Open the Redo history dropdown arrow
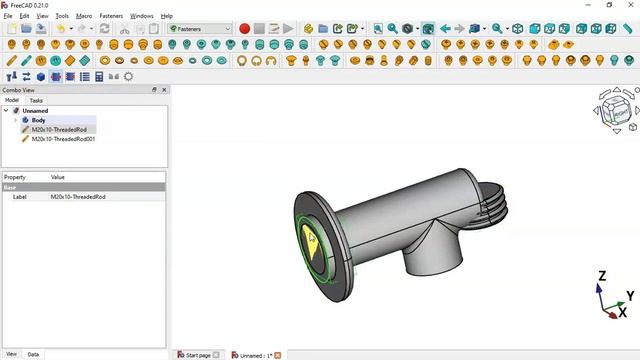 click(91, 29)
